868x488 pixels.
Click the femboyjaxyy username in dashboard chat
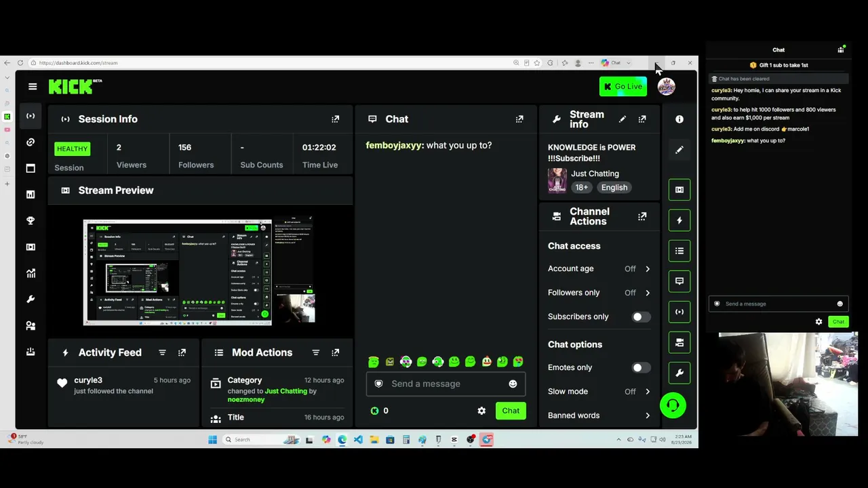pyautogui.click(x=395, y=145)
